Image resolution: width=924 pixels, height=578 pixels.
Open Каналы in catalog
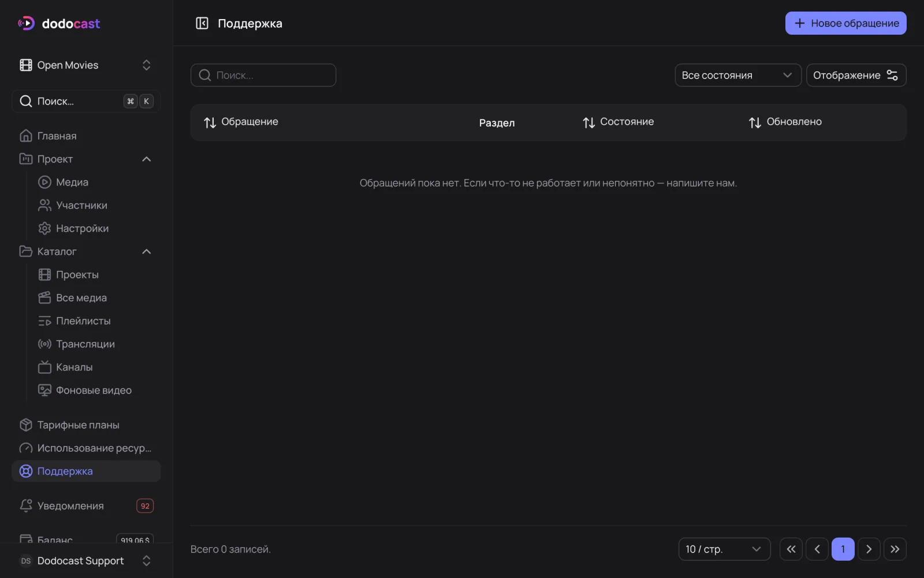point(95,367)
